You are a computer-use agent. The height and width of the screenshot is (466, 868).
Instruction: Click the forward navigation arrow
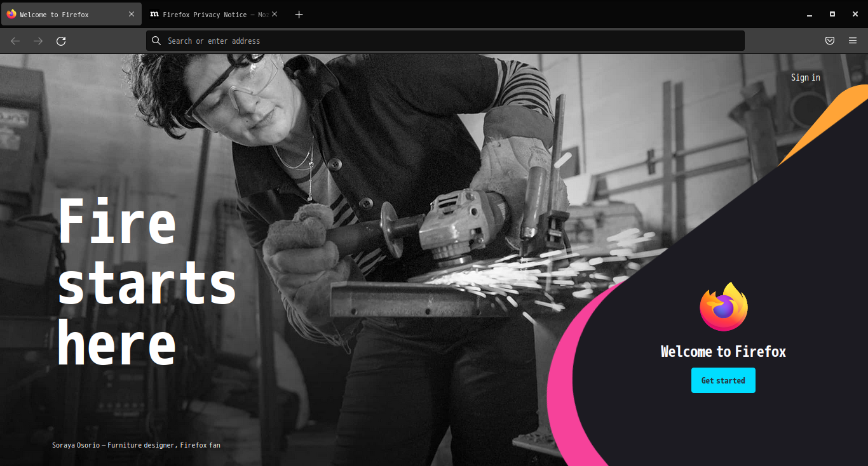coord(38,41)
